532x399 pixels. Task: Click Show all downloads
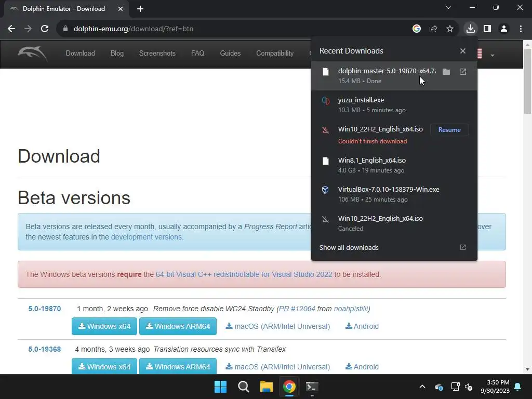pyautogui.click(x=349, y=248)
